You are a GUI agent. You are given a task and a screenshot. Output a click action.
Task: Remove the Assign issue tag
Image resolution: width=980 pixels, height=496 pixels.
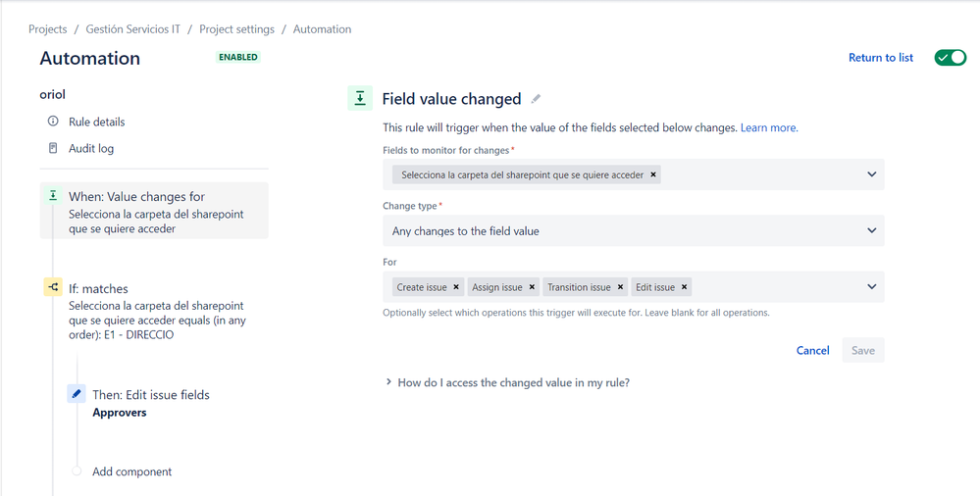532,287
